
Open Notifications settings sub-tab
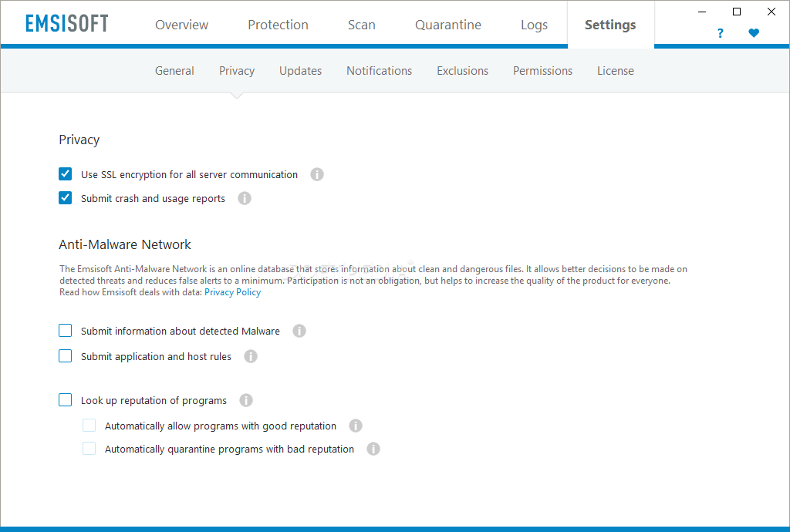(379, 71)
